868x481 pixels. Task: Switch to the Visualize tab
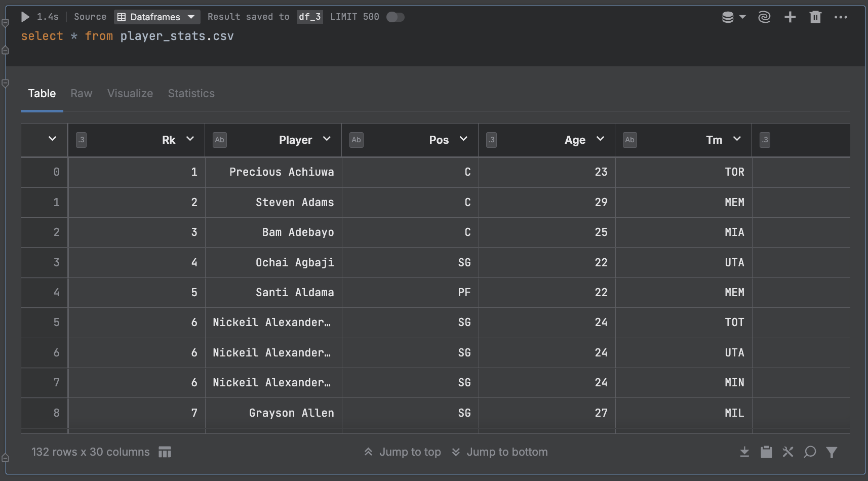(130, 93)
